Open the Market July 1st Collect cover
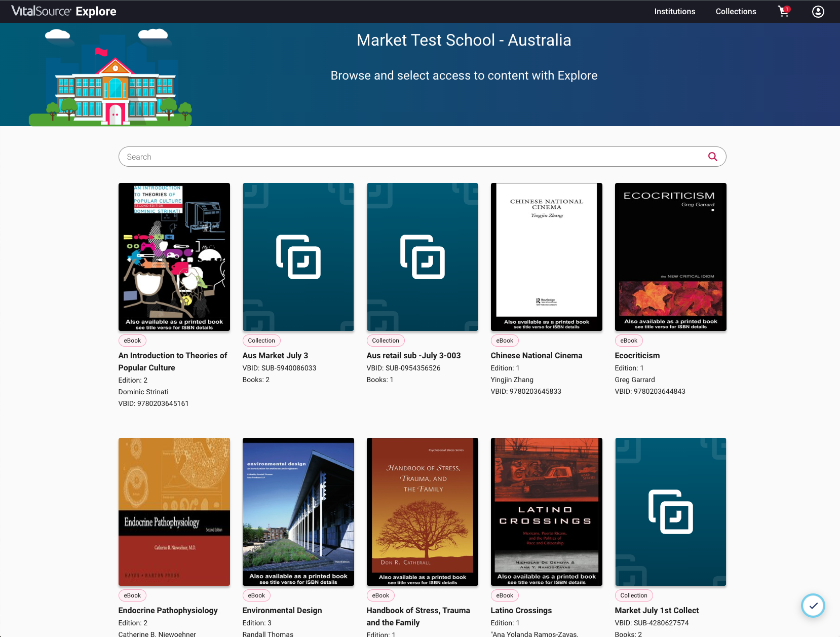 (x=671, y=512)
